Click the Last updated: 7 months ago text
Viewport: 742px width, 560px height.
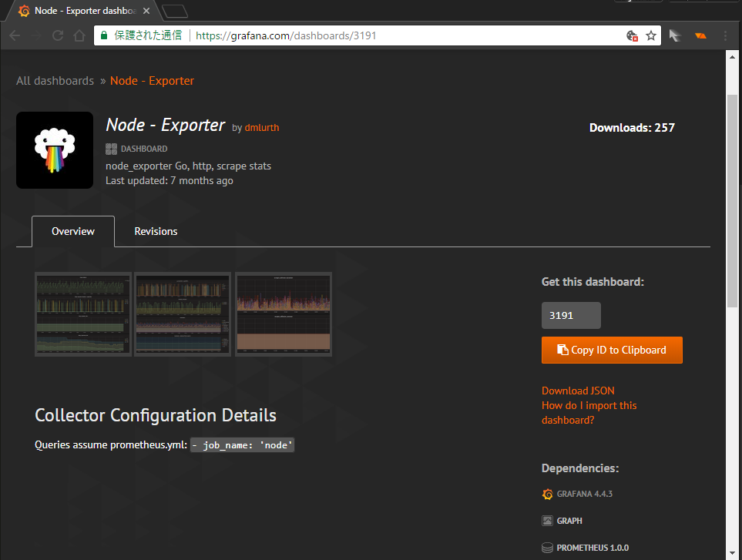coord(170,181)
